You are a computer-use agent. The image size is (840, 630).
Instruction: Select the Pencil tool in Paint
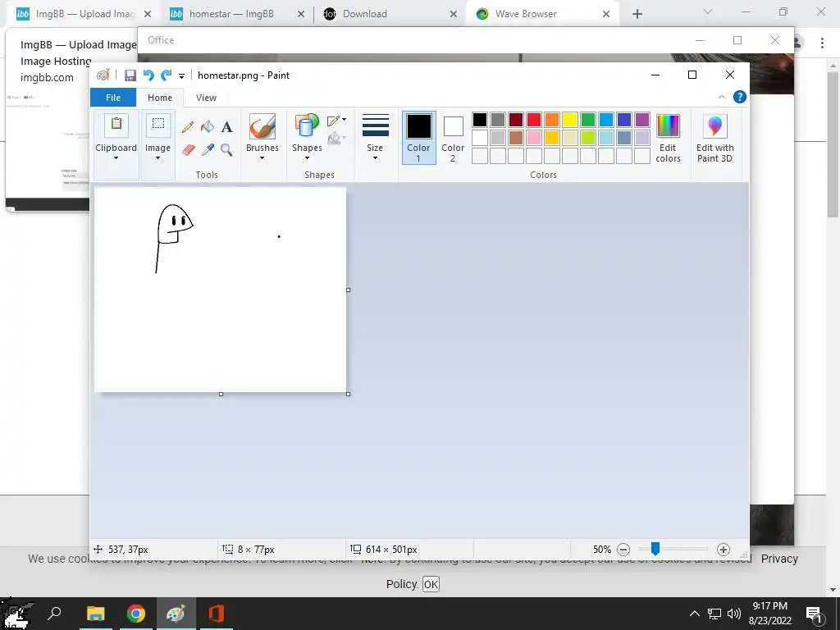point(188,127)
